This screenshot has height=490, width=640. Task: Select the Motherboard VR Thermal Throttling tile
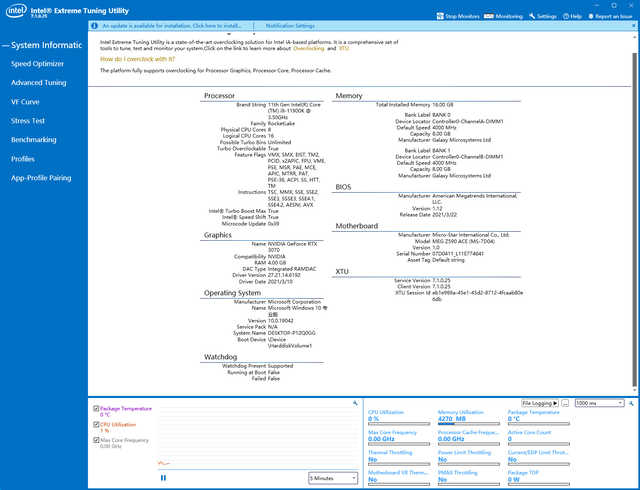(x=399, y=478)
